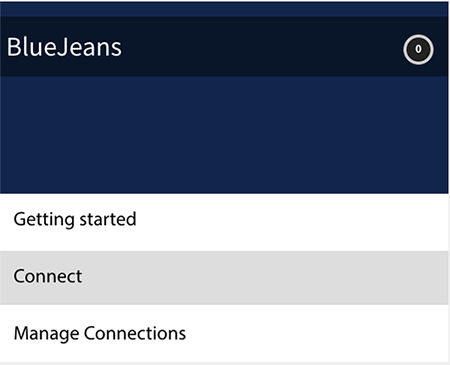Tap the zero badge beside BlueJeans
The height and width of the screenshot is (365, 450).
[x=418, y=49]
